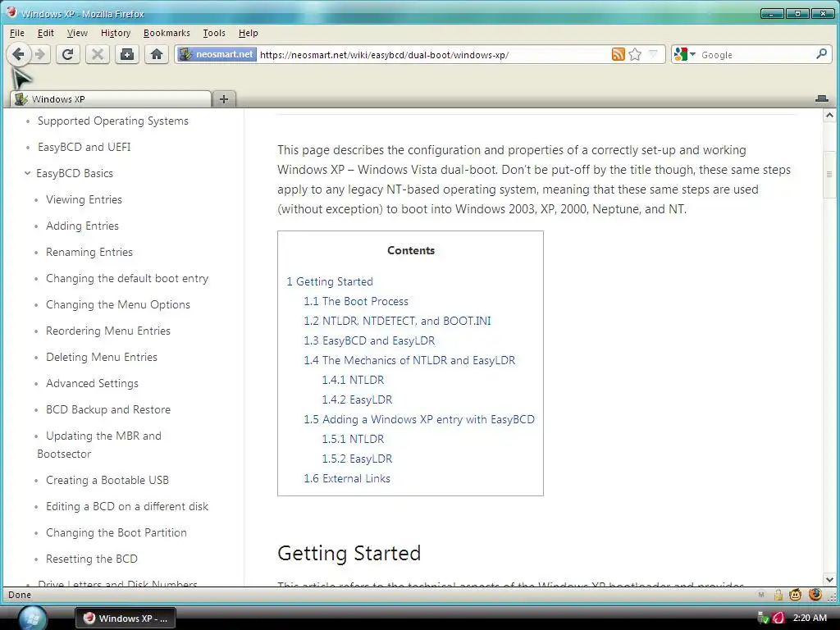Image resolution: width=840 pixels, height=630 pixels.
Task: Open the Windows Start orb
Action: coord(32,618)
